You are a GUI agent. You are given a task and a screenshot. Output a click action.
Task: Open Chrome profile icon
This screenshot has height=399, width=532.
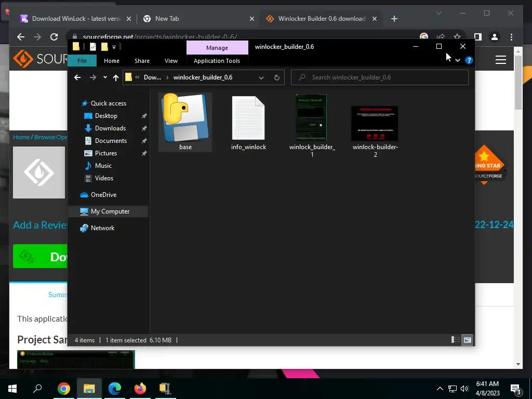click(495, 37)
